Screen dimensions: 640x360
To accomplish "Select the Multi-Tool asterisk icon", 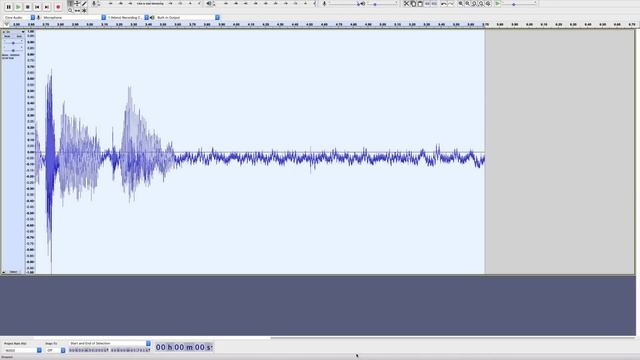I will [84, 10].
